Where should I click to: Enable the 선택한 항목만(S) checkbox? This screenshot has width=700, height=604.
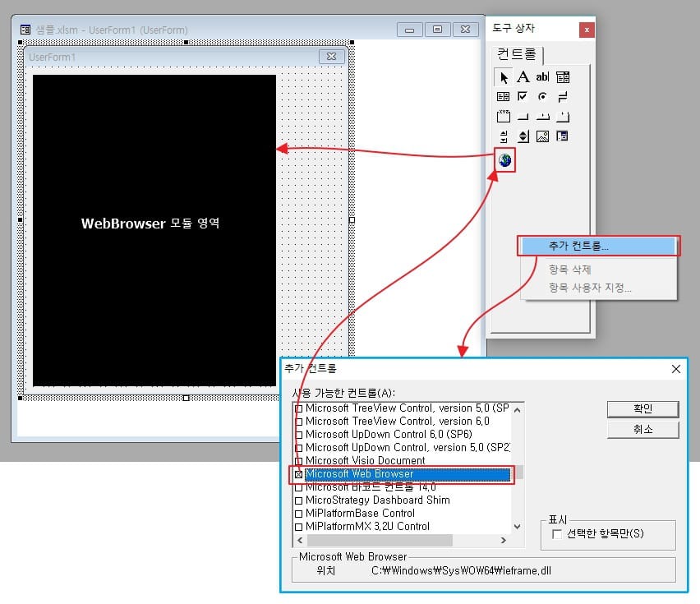coord(557,534)
